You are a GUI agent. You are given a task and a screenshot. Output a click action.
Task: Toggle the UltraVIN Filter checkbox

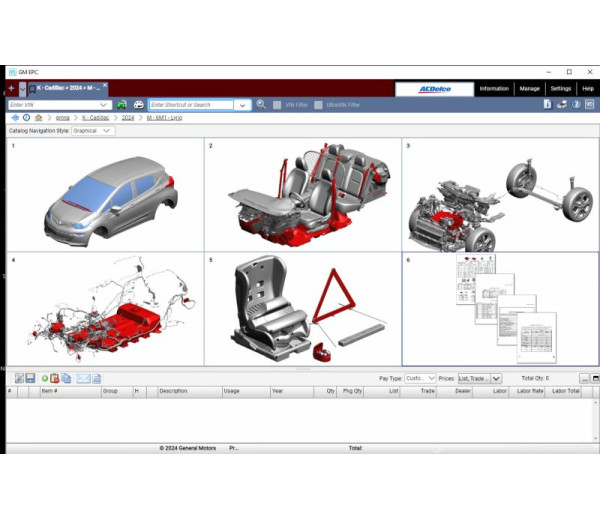pyautogui.click(x=318, y=104)
